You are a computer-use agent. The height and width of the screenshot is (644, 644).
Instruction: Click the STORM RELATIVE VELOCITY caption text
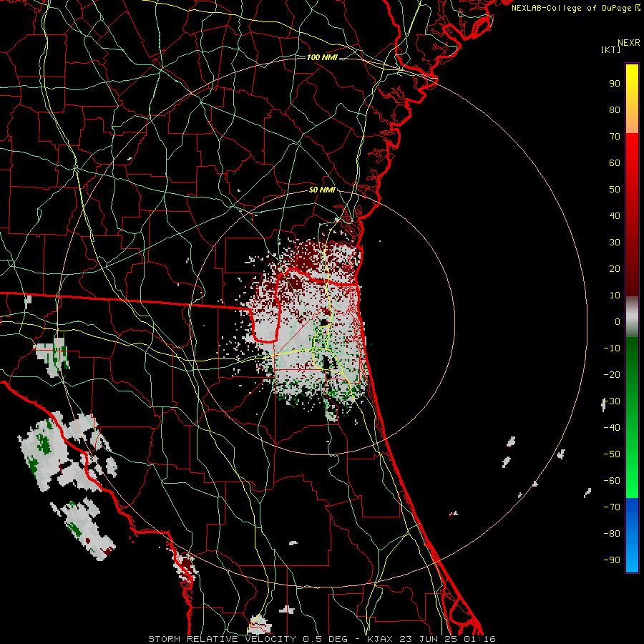click(x=222, y=639)
